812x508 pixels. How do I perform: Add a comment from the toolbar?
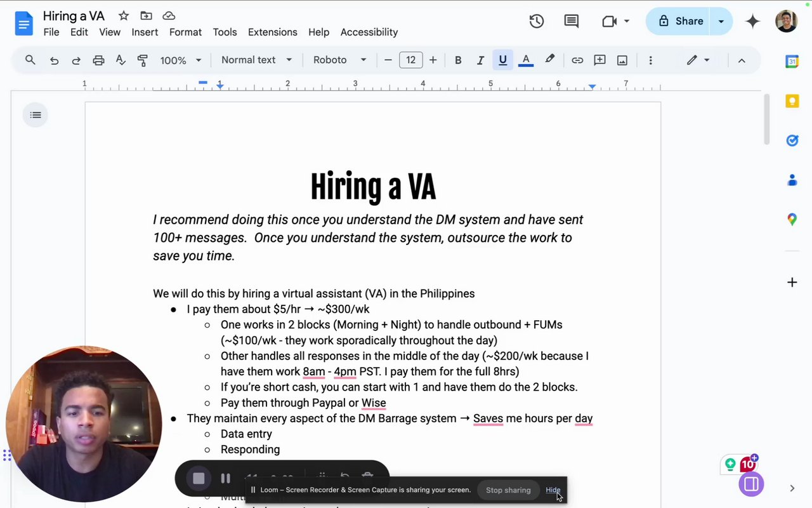click(x=599, y=60)
